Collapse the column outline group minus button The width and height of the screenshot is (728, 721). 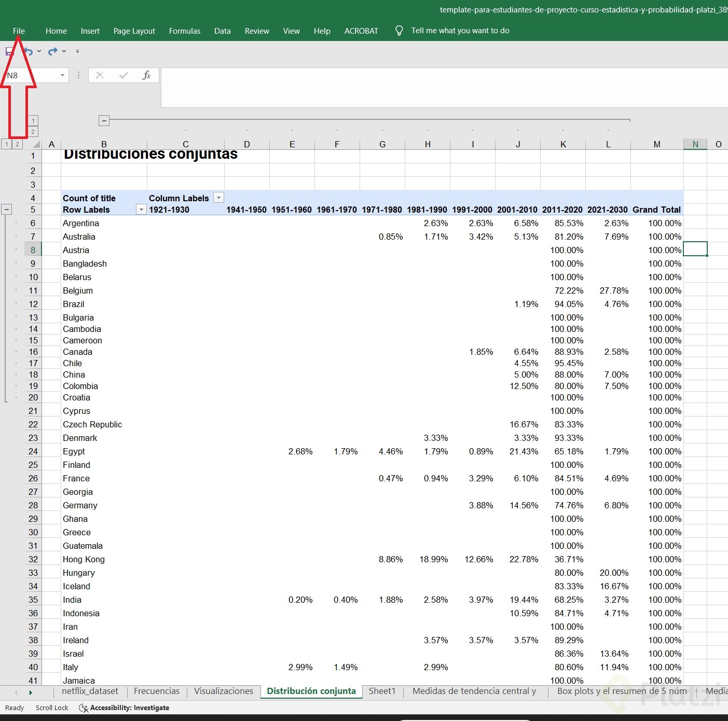point(104,121)
